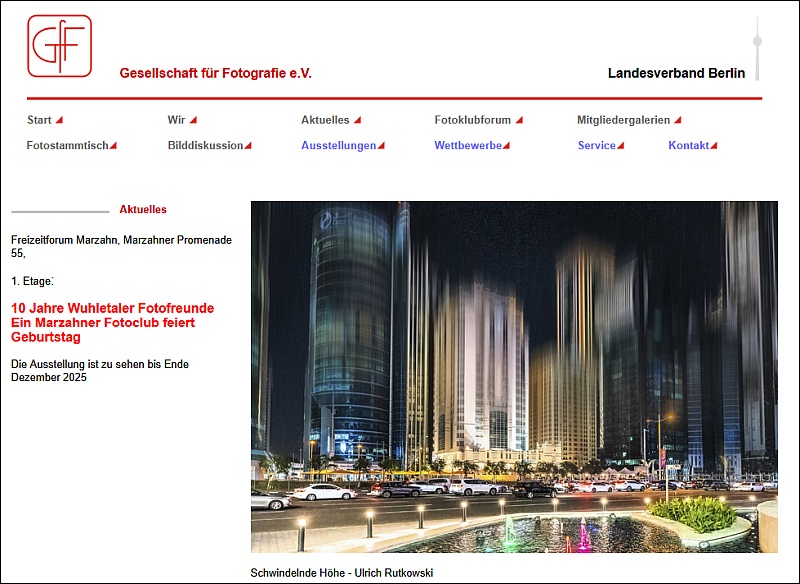Click the red arrow beside Fotoklubforum

coord(519,120)
